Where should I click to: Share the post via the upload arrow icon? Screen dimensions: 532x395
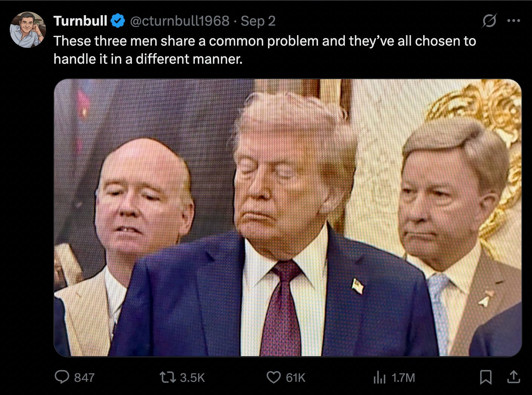tap(514, 377)
